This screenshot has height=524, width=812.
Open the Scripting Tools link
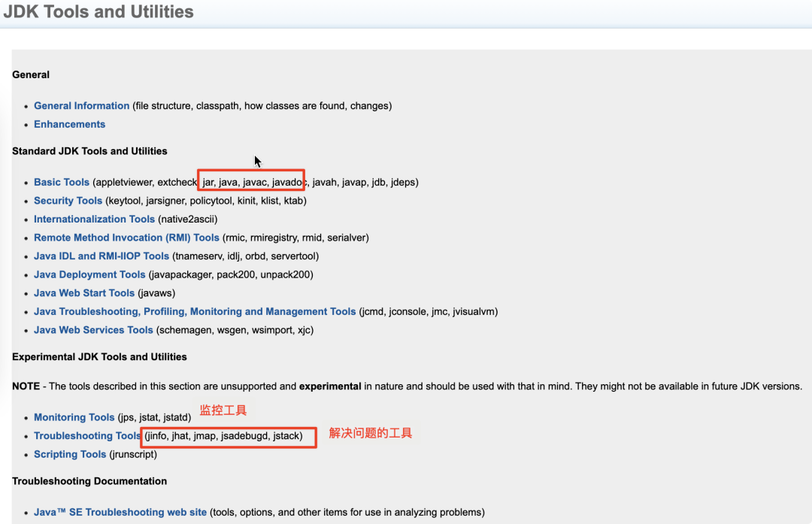coord(70,454)
